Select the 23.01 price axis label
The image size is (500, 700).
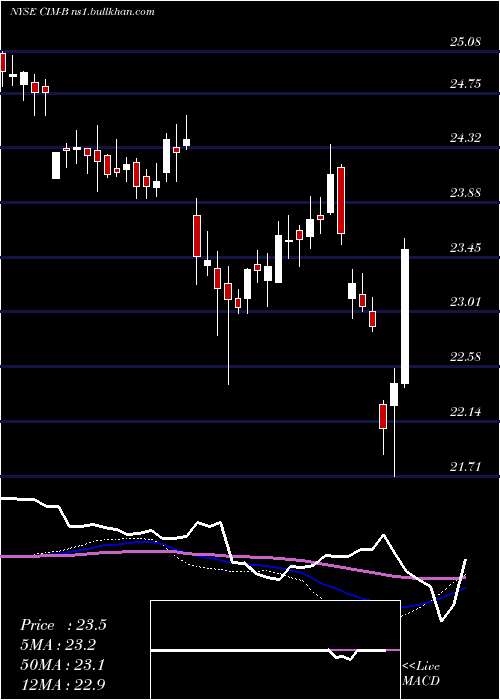465,302
